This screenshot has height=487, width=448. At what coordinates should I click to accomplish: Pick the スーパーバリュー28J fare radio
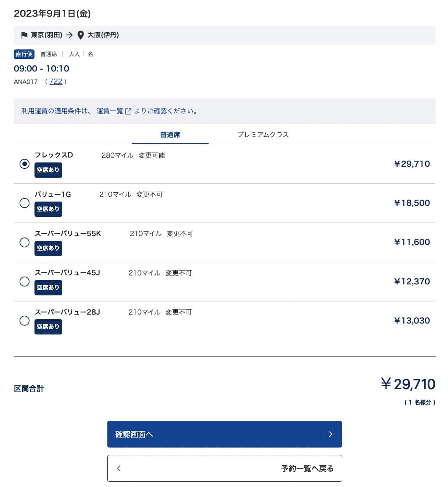click(x=25, y=321)
